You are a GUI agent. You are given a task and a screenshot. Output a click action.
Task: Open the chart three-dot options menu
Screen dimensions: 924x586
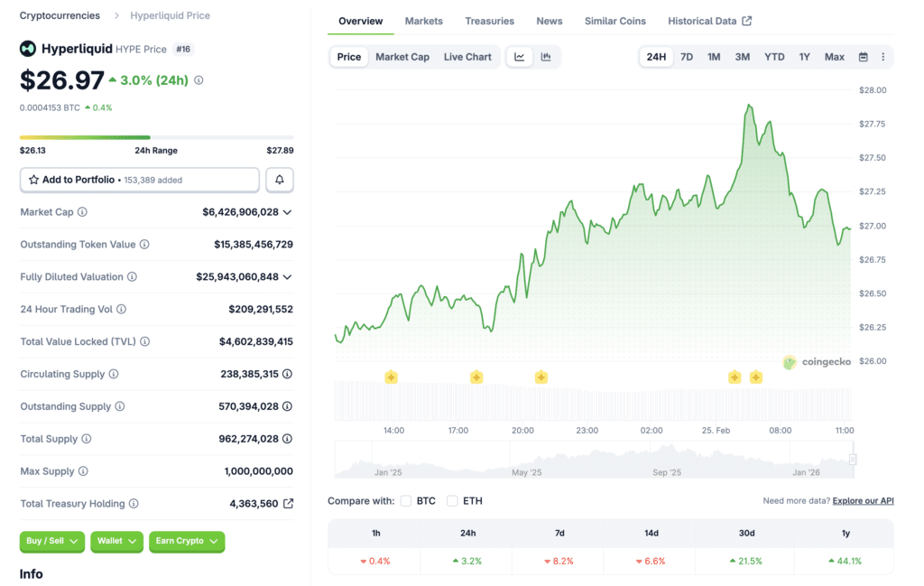pos(883,56)
